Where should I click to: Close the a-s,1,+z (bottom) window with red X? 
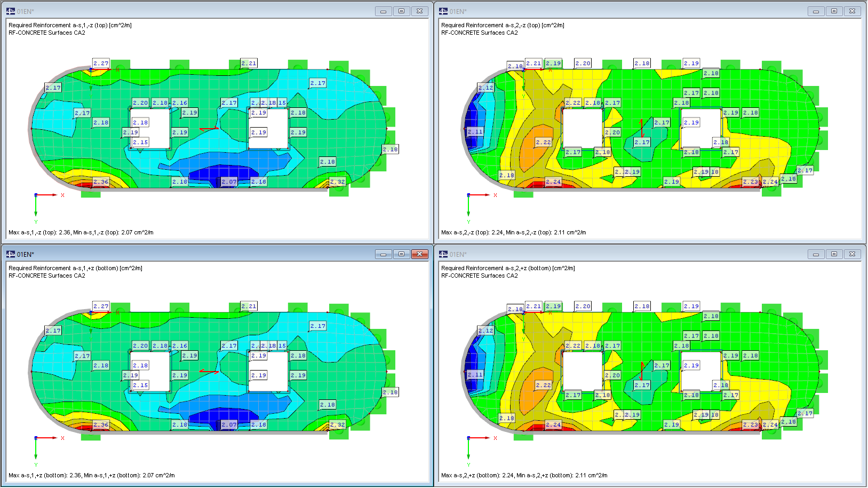click(x=420, y=254)
